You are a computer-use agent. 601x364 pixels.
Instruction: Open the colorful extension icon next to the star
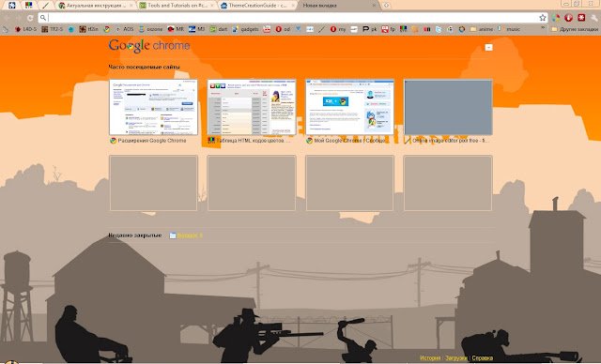coord(556,18)
